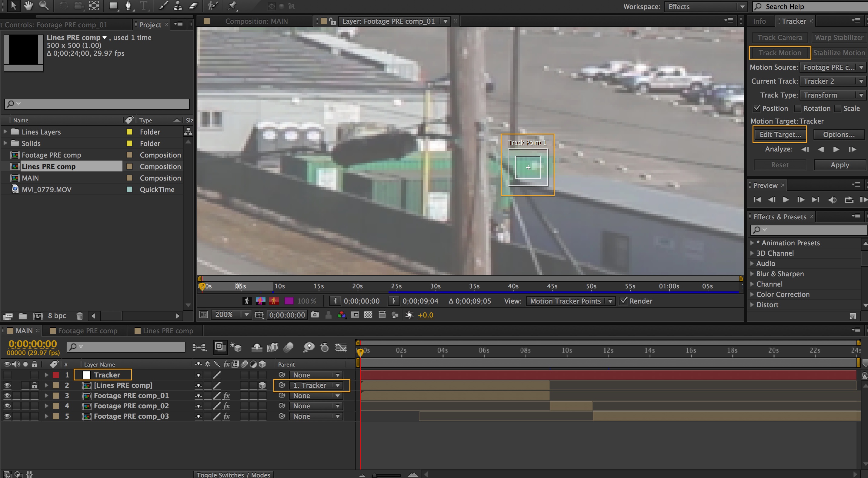The height and width of the screenshot is (478, 868).
Task: Select the Zoom magnifier tool
Action: (x=44, y=6)
